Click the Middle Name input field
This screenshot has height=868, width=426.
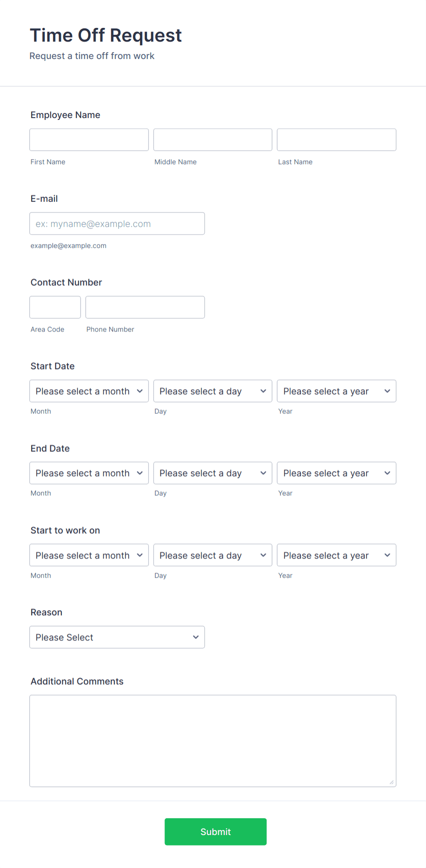(213, 140)
